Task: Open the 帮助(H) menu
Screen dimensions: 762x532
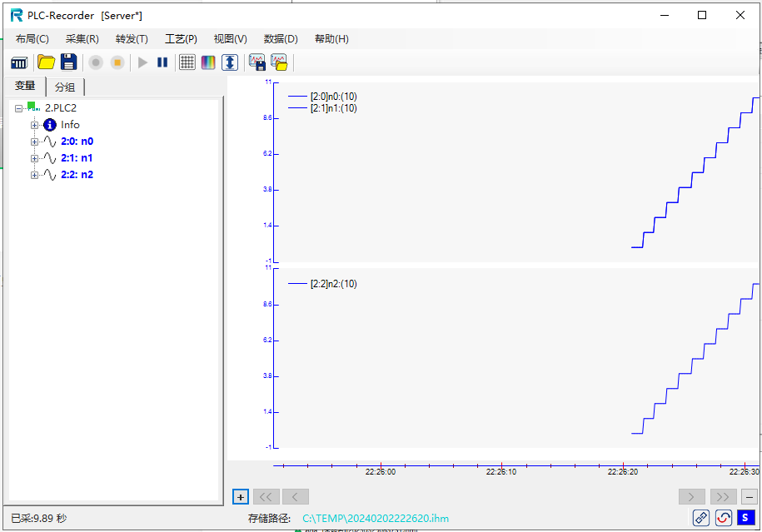Action: click(331, 39)
